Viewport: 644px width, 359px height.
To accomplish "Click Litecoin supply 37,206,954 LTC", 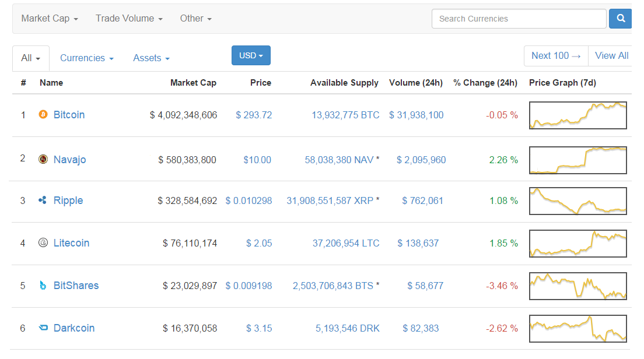I will pyautogui.click(x=346, y=243).
